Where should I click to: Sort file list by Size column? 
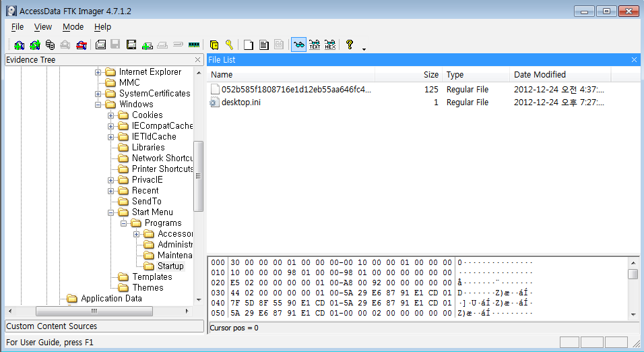pyautogui.click(x=409, y=74)
